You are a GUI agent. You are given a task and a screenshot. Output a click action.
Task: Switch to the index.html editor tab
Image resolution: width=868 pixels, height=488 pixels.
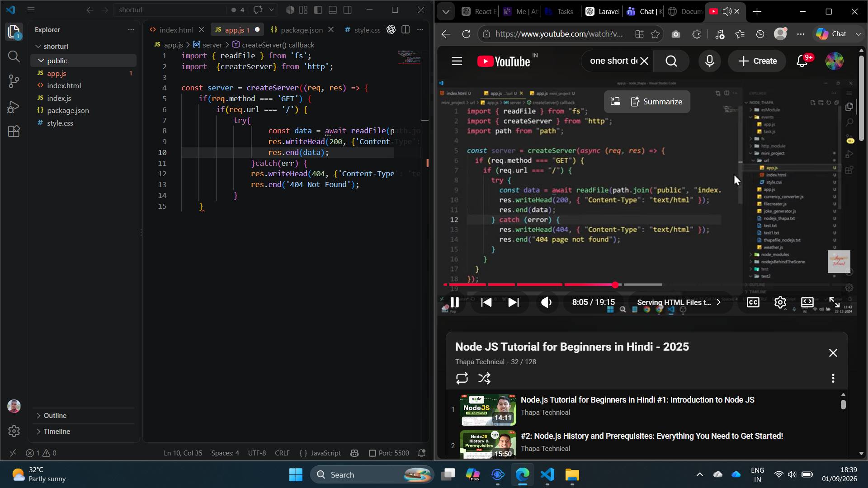coord(176,30)
